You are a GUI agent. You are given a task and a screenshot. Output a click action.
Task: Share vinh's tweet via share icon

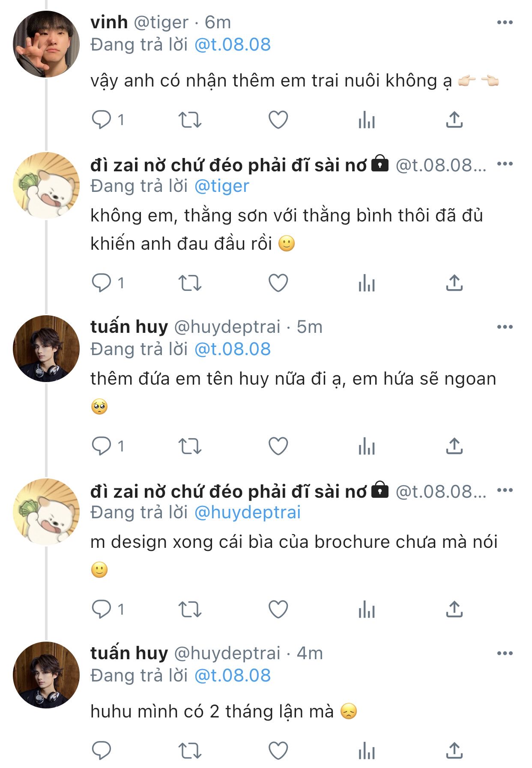[x=454, y=120]
